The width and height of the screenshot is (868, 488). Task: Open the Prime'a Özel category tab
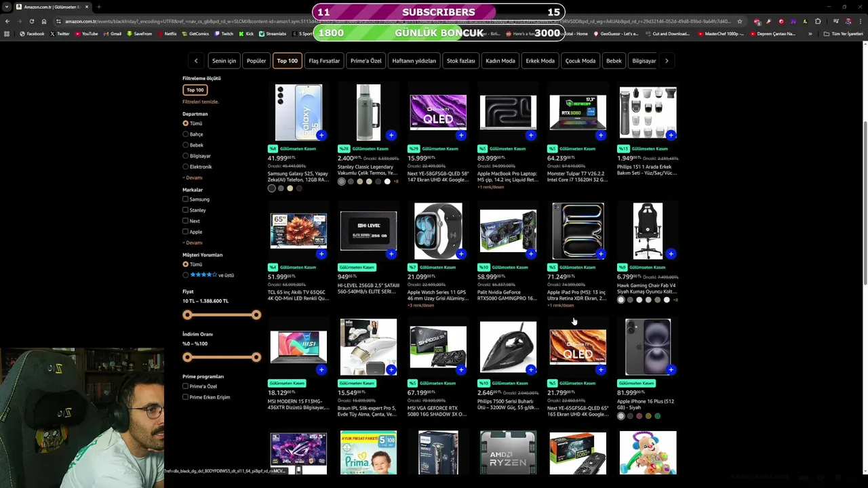366,61
